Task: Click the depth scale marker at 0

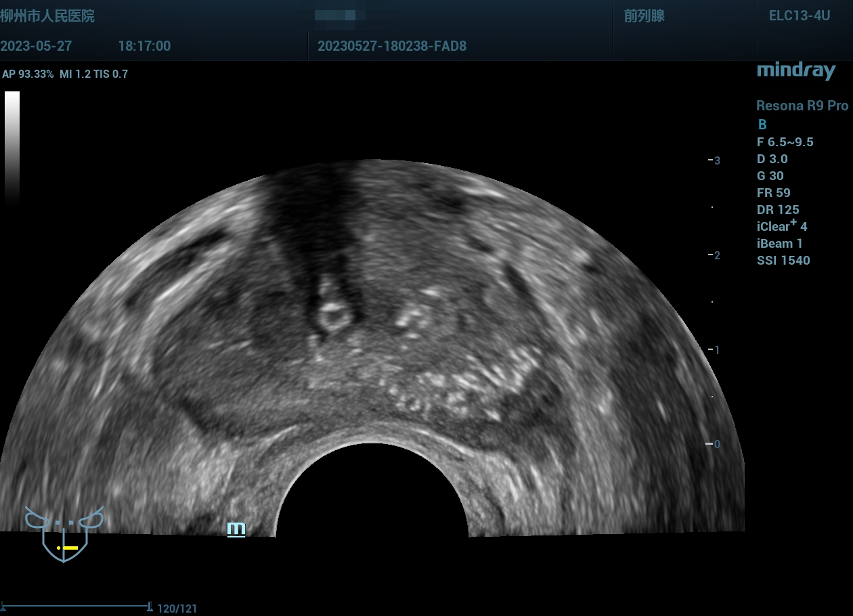Action: click(x=713, y=444)
